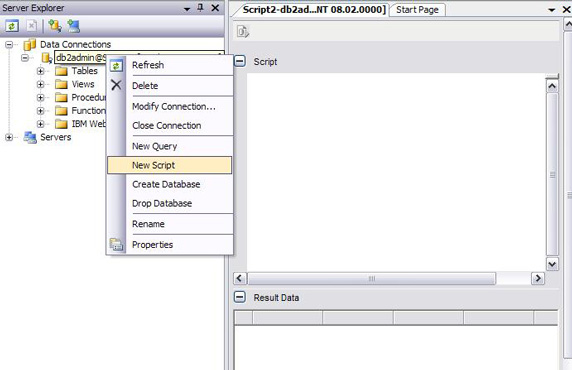572x370 pixels.
Task: Choose Refresh from the context menu
Action: tap(170, 65)
